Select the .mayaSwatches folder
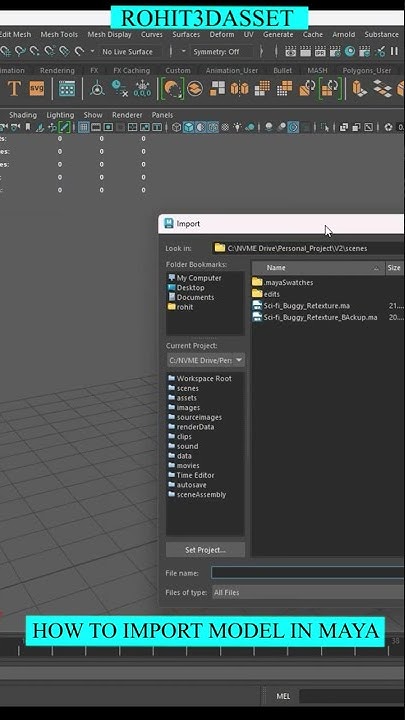The height and width of the screenshot is (720, 405). [283, 282]
